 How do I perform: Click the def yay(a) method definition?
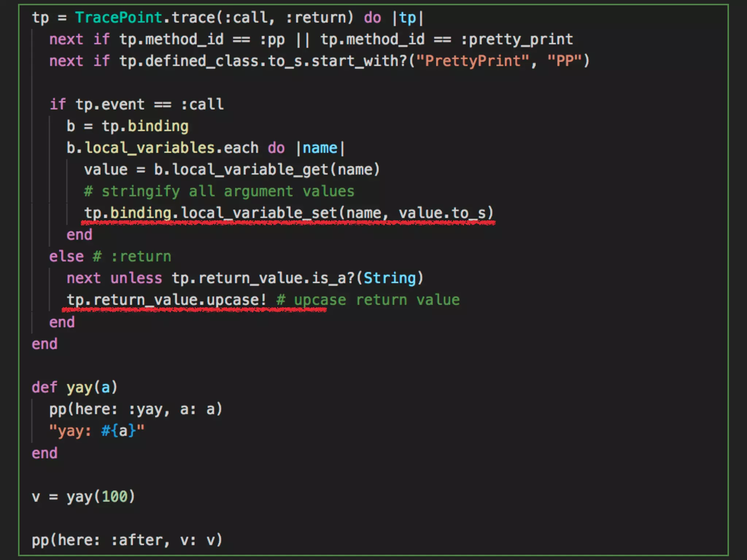coord(74,387)
